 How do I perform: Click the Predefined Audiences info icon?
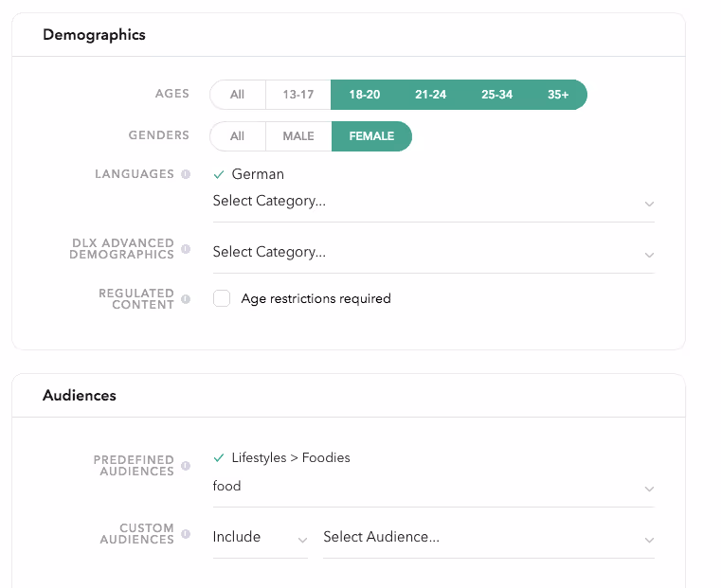186,466
